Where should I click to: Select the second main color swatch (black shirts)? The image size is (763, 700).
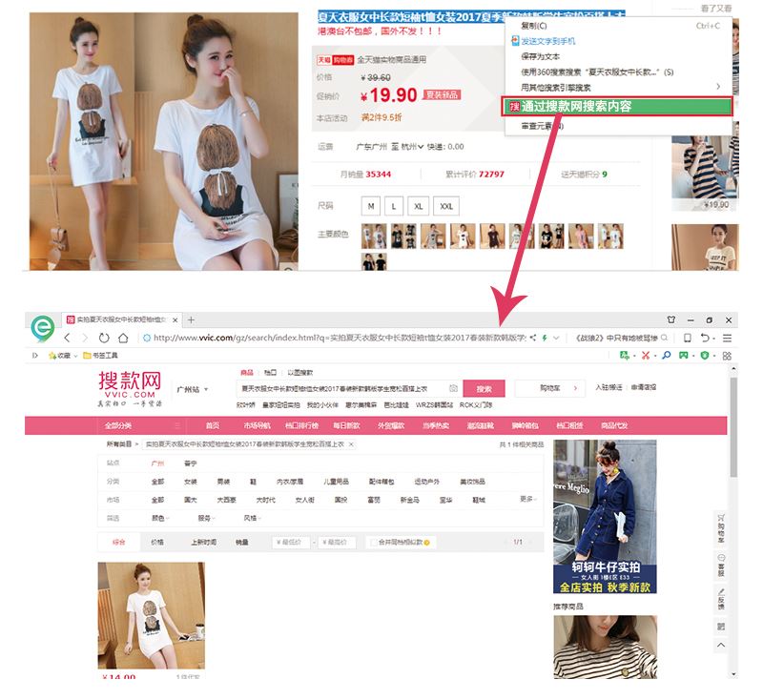(403, 237)
